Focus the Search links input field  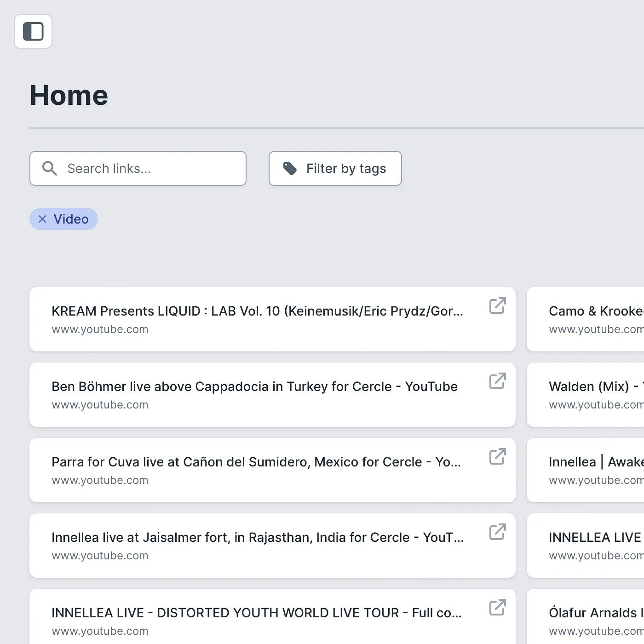138,168
